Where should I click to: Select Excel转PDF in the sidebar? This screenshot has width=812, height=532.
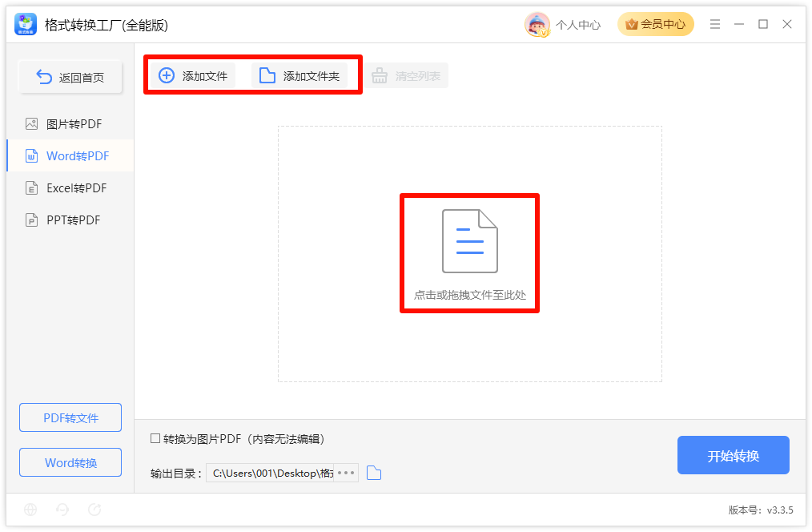point(70,188)
